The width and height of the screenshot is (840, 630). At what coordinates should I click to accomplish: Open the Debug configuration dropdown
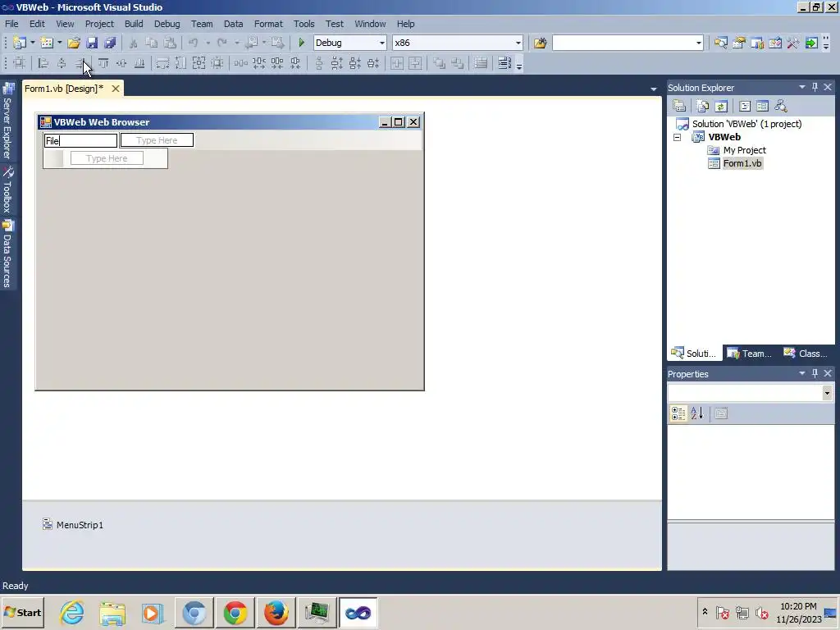(x=382, y=43)
